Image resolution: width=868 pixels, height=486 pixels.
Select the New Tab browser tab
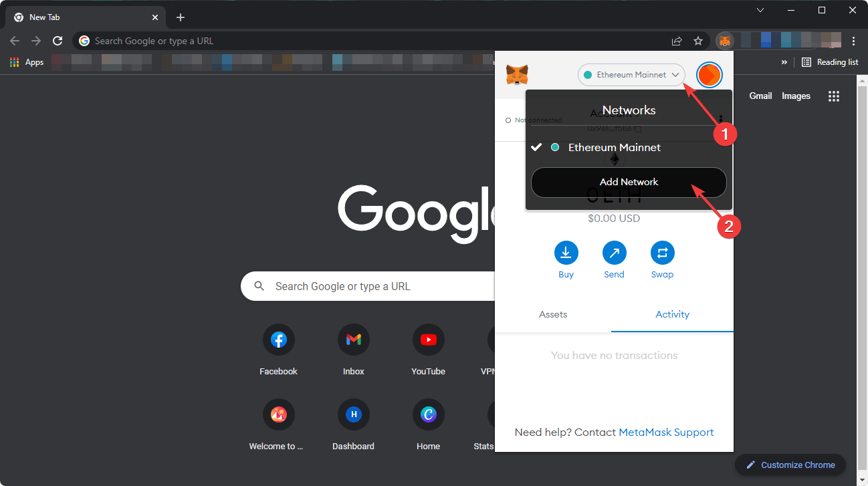(84, 17)
